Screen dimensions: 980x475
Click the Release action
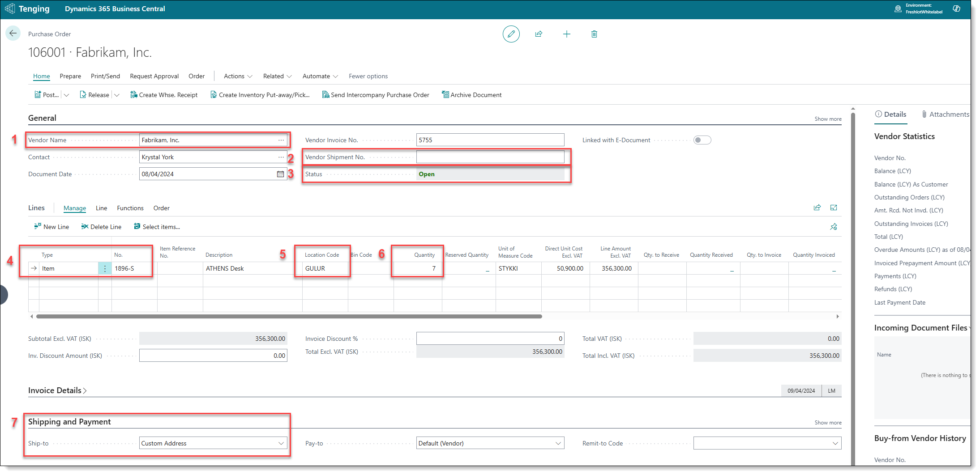(x=94, y=95)
